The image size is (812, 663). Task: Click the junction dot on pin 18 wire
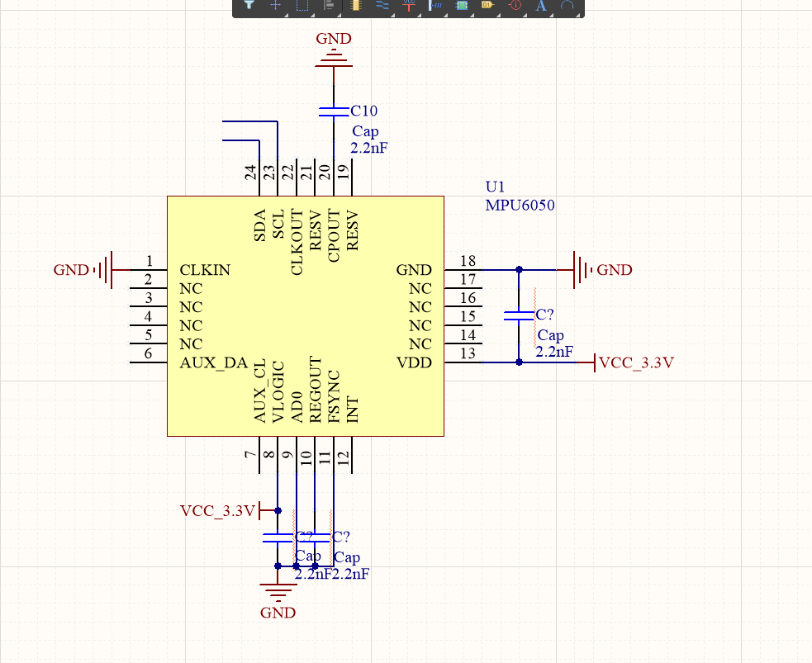point(519,270)
